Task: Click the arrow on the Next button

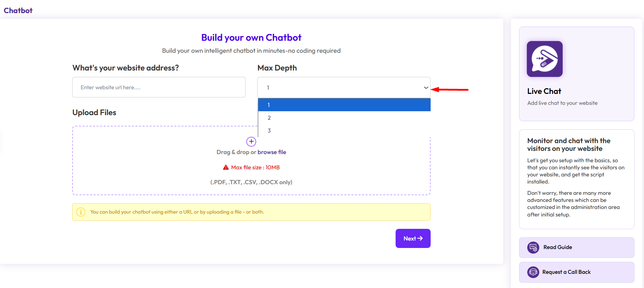Action: [x=420, y=238]
